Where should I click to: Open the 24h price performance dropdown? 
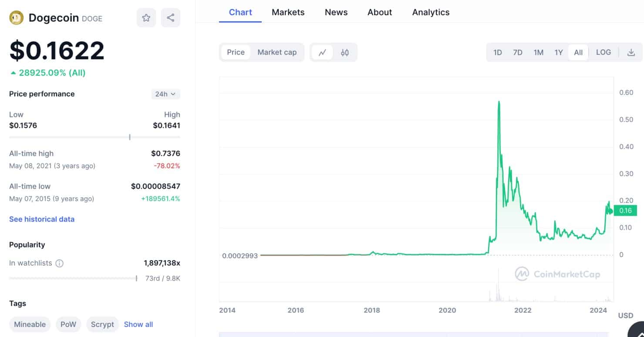(165, 94)
